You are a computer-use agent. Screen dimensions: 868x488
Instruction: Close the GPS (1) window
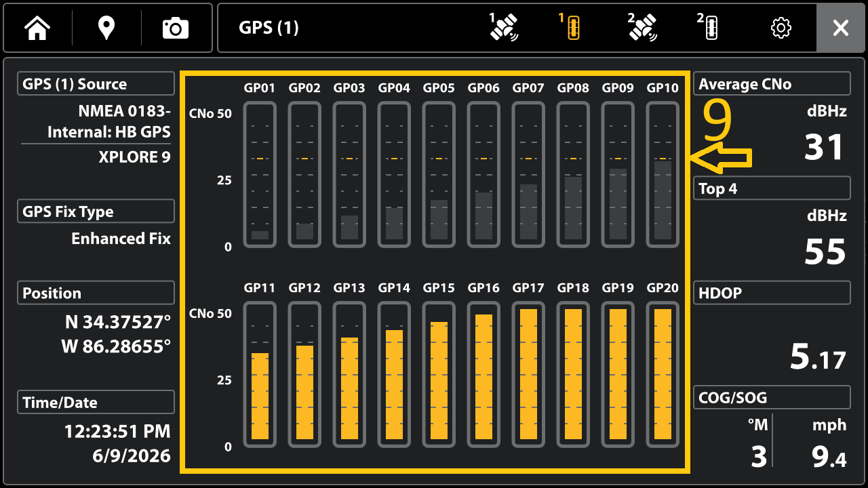[x=841, y=28]
